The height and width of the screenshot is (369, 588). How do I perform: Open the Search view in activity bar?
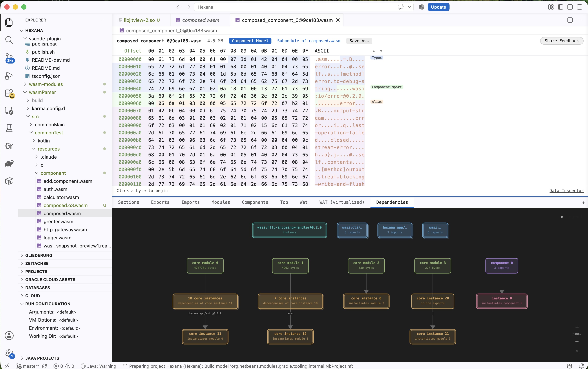(9, 40)
